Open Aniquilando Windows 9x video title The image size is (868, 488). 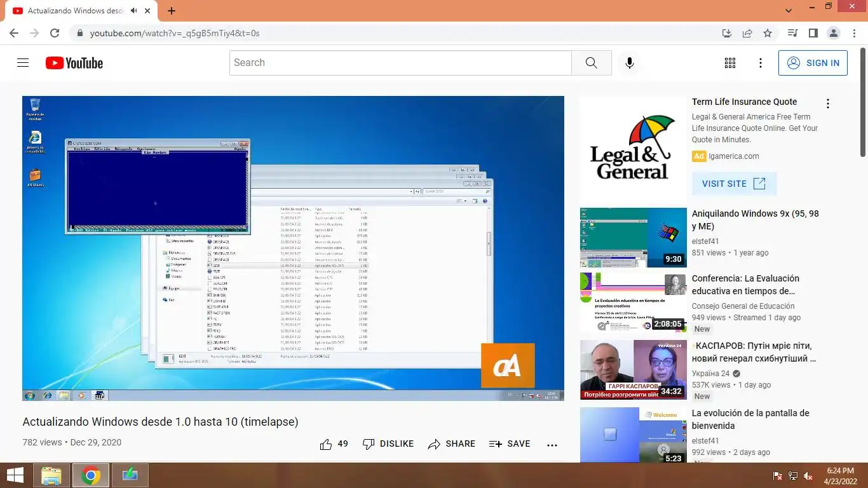pyautogui.click(x=756, y=220)
